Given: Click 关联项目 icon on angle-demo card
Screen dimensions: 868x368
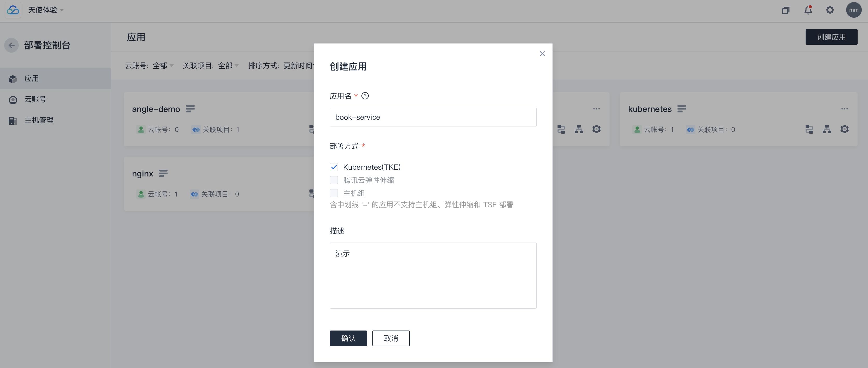Looking at the screenshot, I should click(x=196, y=130).
